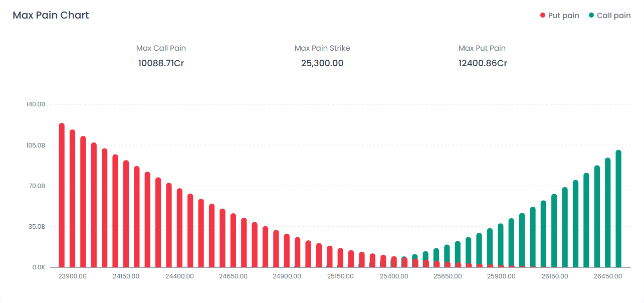Toggle the Put pain legend label
Viewport: 644px width, 303px height.
coord(563,16)
